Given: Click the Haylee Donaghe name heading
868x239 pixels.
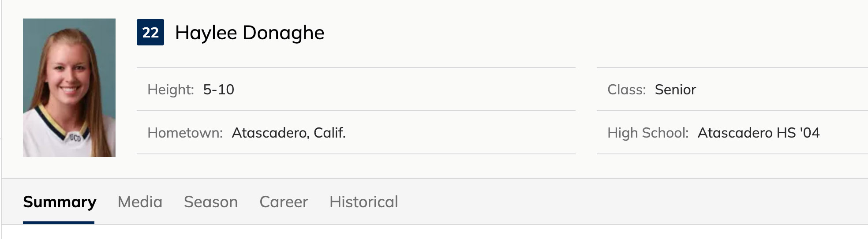Looking at the screenshot, I should click(249, 33).
